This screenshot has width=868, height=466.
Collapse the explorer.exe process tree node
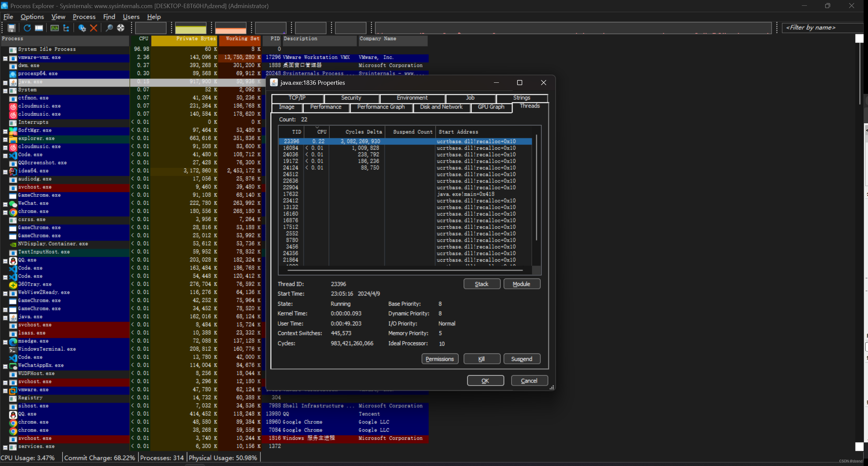5,139
